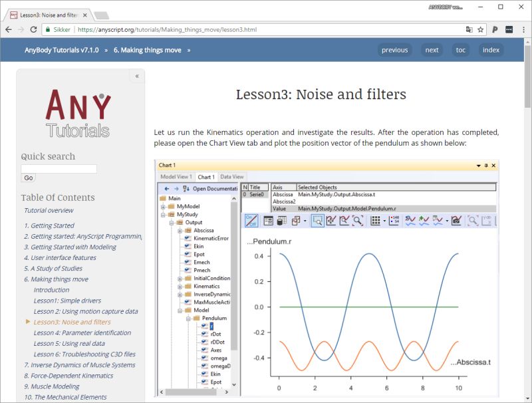Viewport: 532px width, 403px height.
Task: Open the index button in header
Action: pos(491,50)
